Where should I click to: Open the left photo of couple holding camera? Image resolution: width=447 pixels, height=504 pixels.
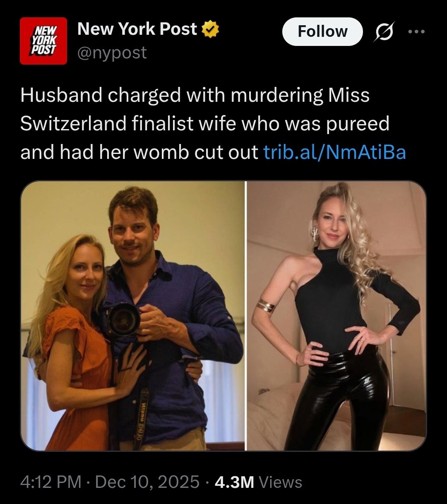tap(132, 316)
